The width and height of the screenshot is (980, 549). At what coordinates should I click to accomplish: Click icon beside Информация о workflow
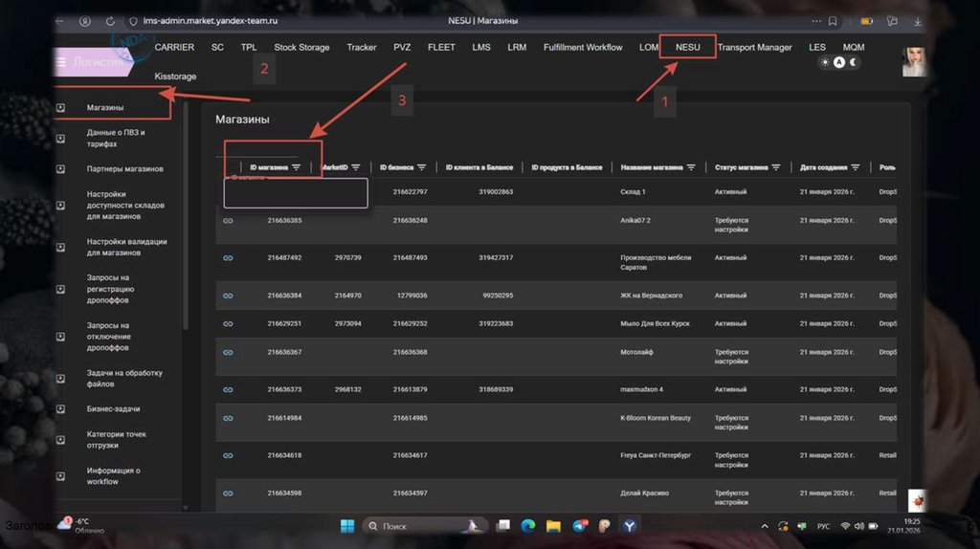pos(60,476)
